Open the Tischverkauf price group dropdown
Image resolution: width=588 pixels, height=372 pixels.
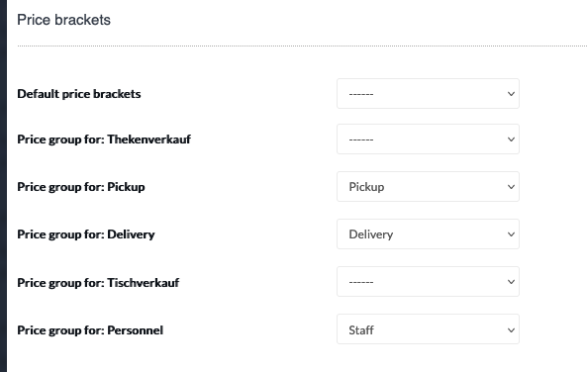click(428, 282)
